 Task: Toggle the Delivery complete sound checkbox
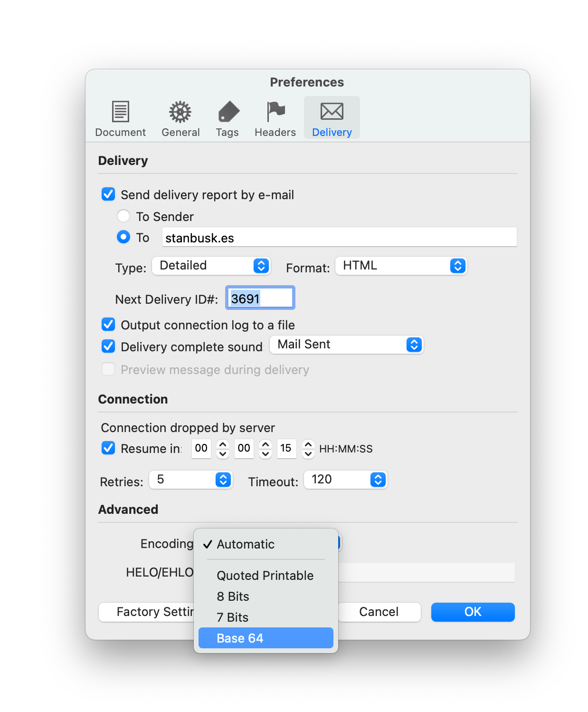point(108,346)
